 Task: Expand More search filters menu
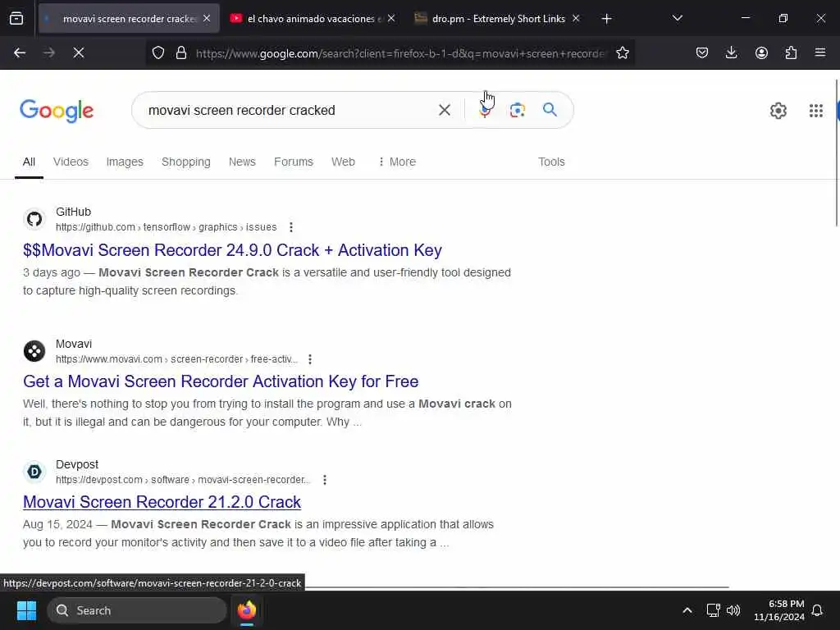coord(397,162)
